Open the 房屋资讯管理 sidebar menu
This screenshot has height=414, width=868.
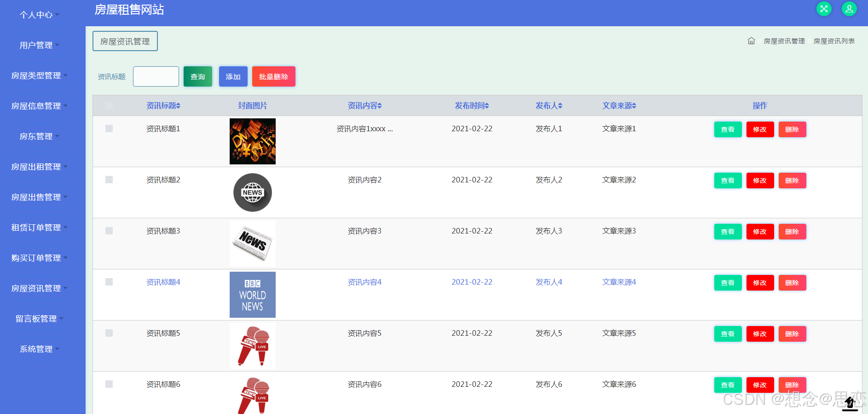pos(39,288)
